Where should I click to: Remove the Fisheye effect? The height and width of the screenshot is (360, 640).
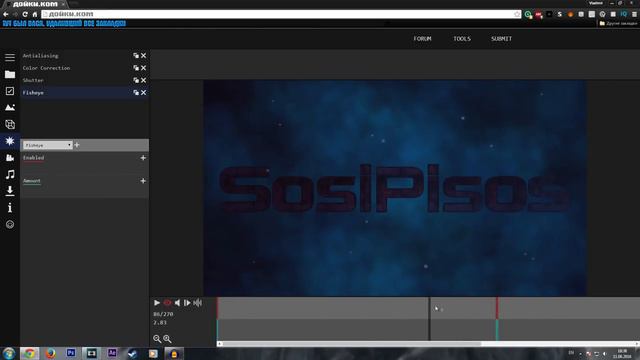(144, 93)
